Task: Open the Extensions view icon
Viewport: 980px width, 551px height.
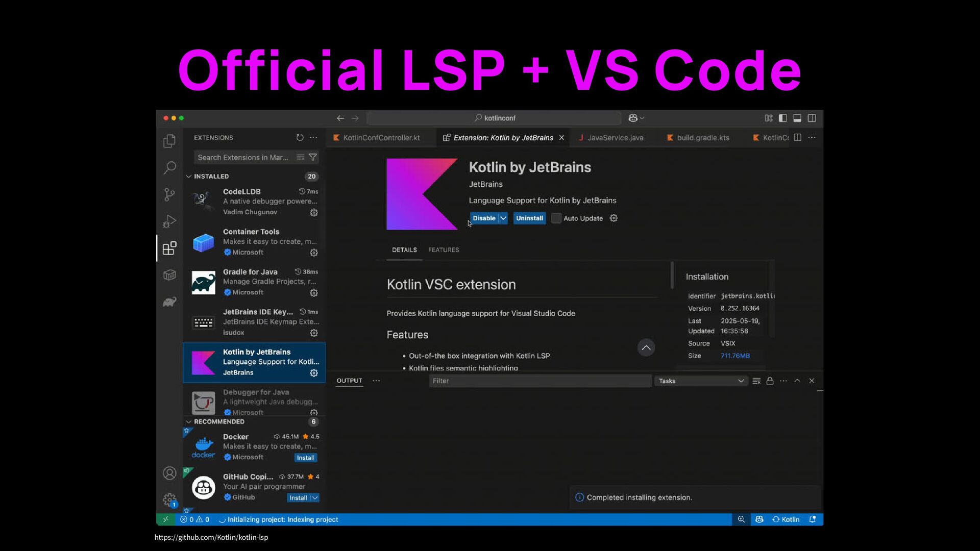Action: [x=169, y=248]
